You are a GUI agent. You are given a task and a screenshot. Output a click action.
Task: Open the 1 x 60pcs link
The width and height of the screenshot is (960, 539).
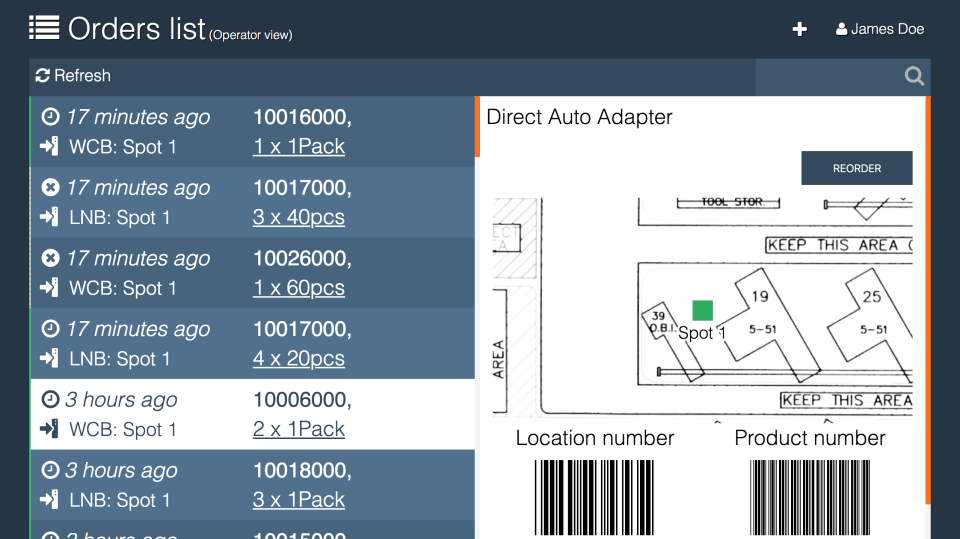[299, 288]
